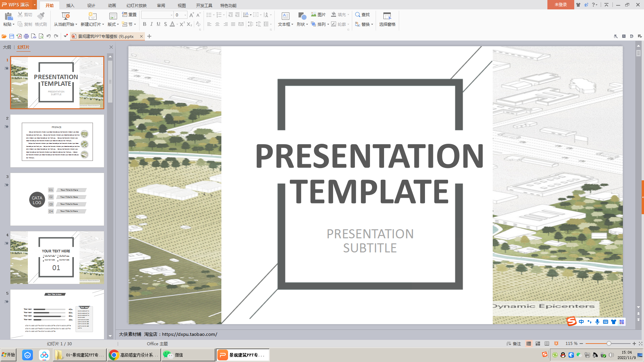Viewport: 644px width, 362px height.
Task: Open the font color A swatch
Action: [x=172, y=24]
